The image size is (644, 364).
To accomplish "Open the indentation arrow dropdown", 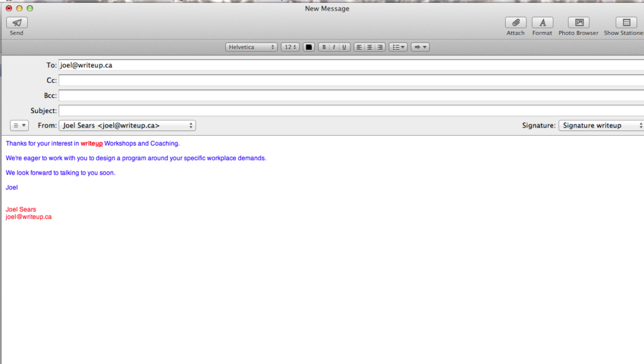I will point(419,47).
